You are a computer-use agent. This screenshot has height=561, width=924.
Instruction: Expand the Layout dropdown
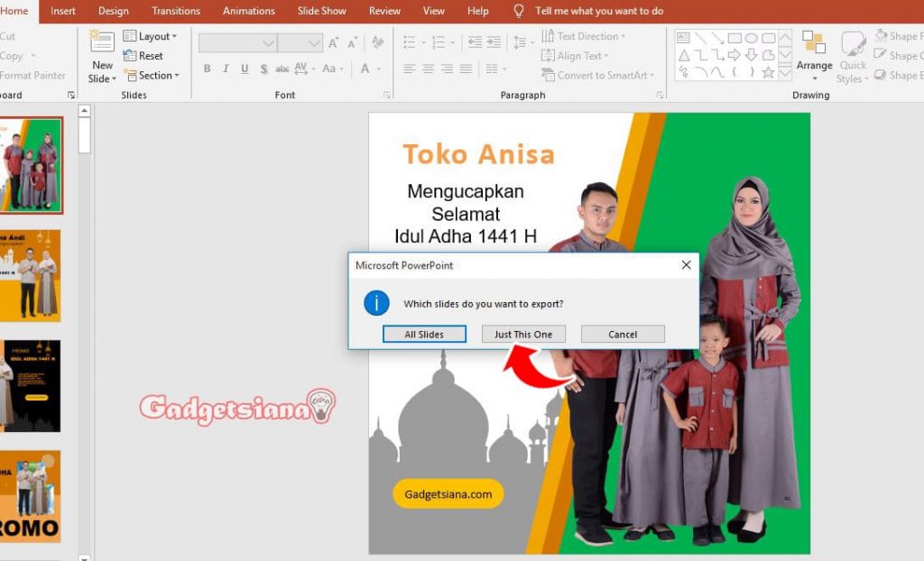(150, 36)
